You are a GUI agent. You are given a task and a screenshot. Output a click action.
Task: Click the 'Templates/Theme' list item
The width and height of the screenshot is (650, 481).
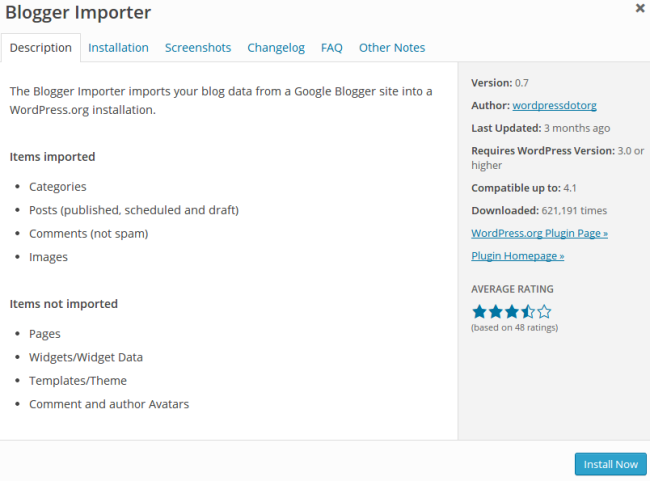click(78, 381)
